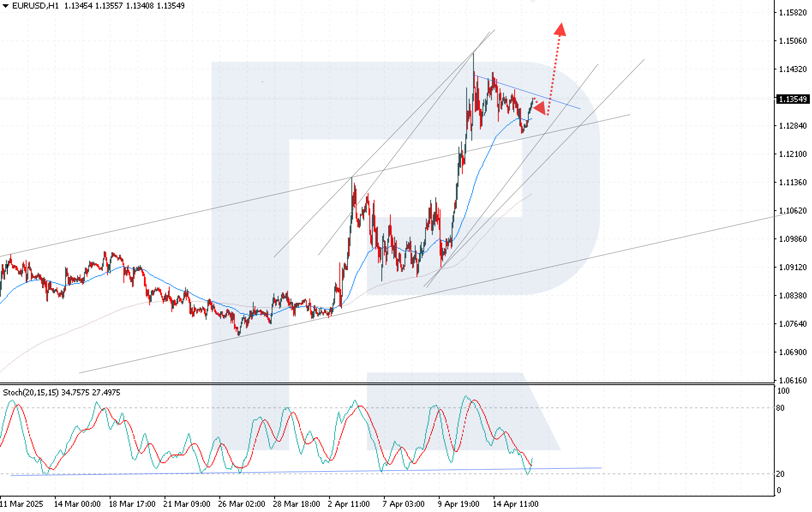Select the blue stochastic support line

(300, 472)
